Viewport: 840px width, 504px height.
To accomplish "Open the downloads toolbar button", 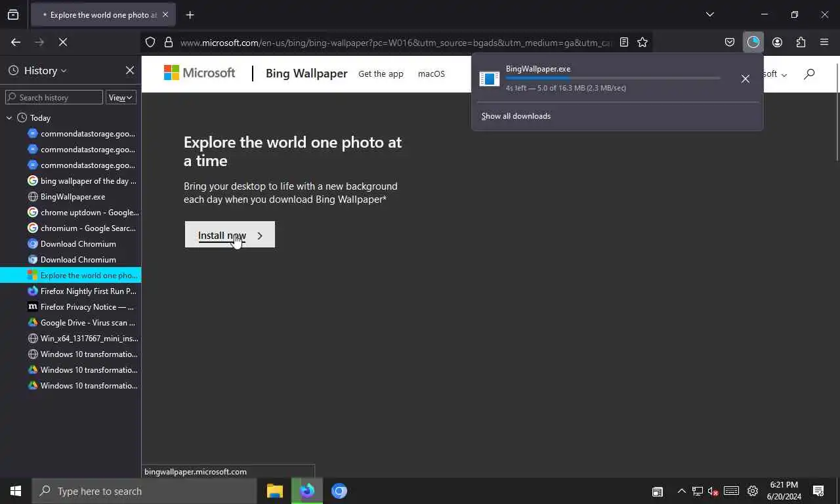I will click(x=753, y=42).
